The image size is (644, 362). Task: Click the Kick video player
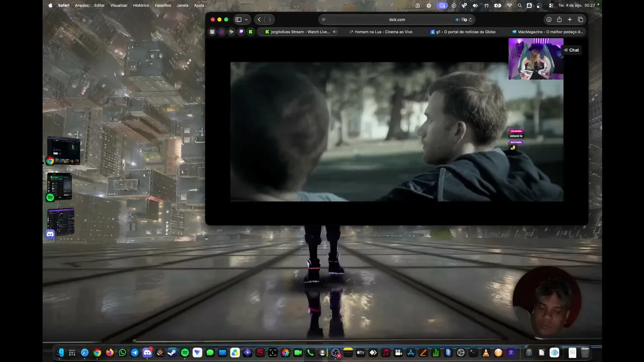(396, 132)
